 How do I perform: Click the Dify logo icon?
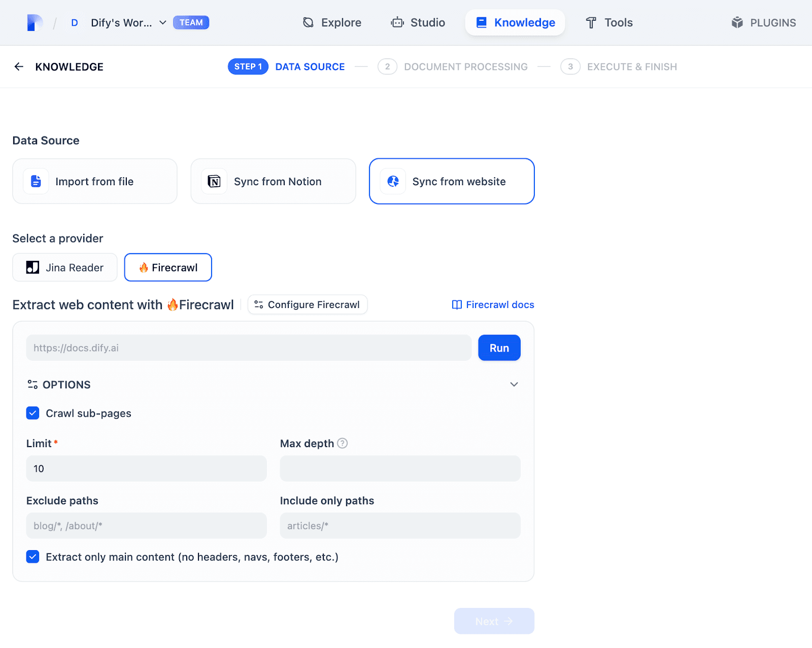(x=35, y=23)
